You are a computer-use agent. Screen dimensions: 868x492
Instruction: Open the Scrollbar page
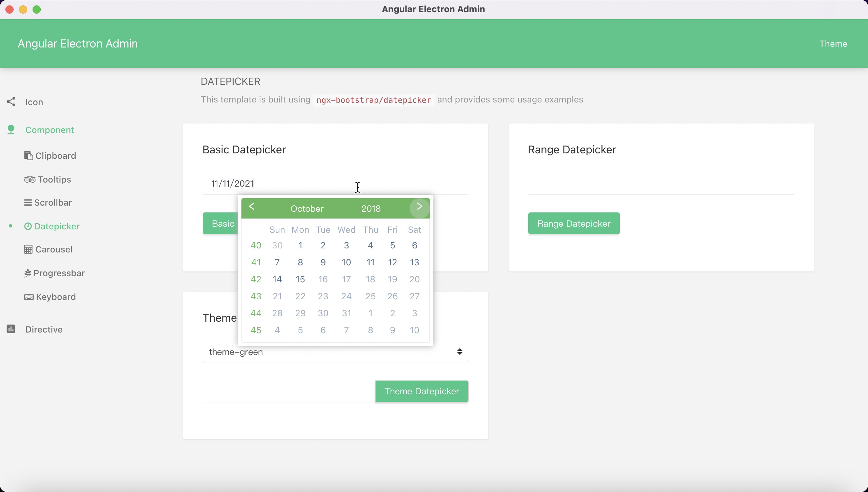click(x=53, y=203)
